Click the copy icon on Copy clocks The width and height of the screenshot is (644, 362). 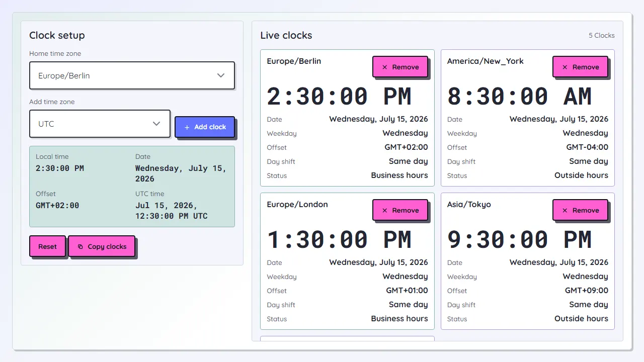[x=80, y=247]
